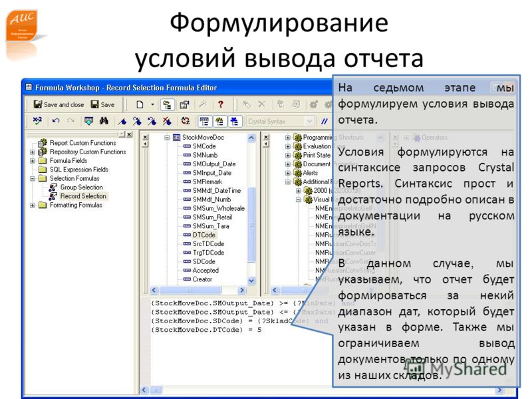Viewport: 532px width, 399px height.
Task: Select the SMNumb field
Action: (205, 155)
